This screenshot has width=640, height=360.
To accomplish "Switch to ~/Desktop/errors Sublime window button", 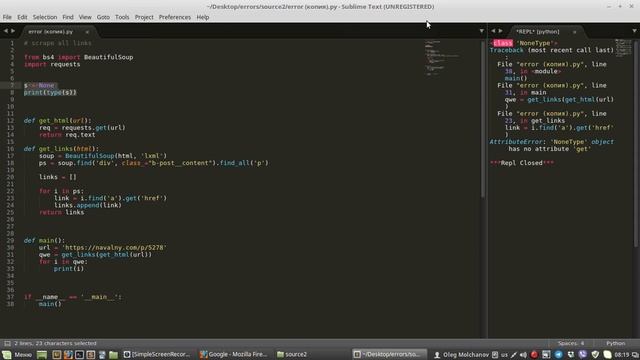I will (389, 354).
